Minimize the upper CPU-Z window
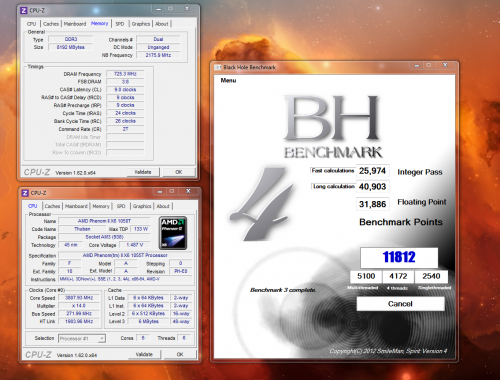This screenshot has height=380, width=500. click(158, 9)
